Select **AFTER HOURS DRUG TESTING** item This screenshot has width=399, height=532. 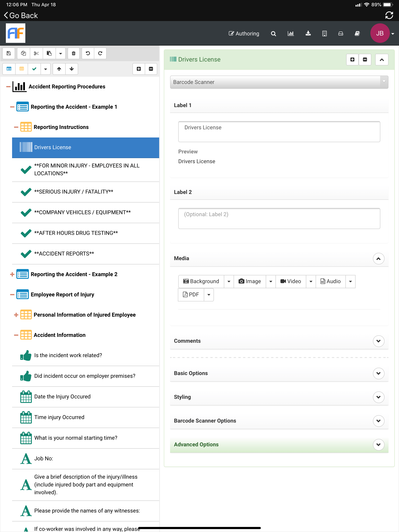coord(86,233)
